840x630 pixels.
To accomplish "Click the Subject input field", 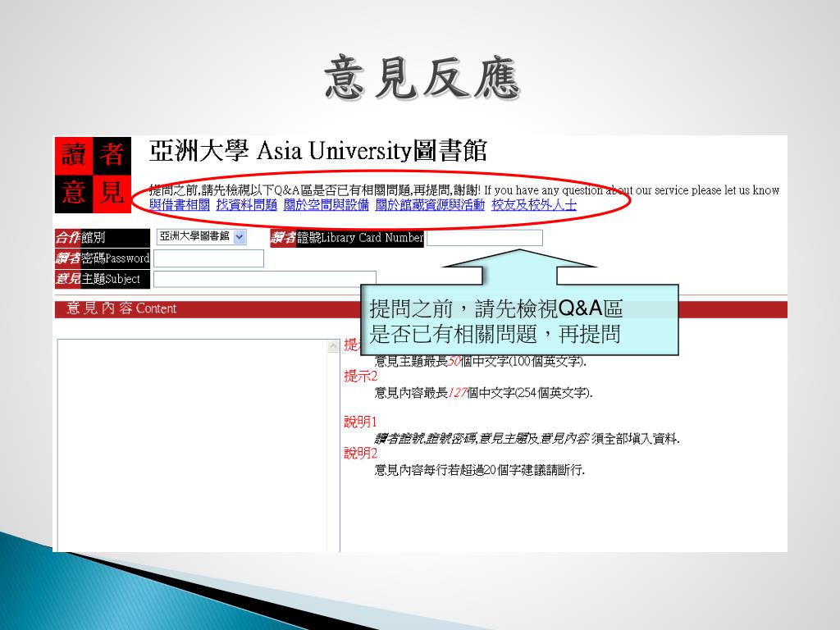I will pos(265,279).
